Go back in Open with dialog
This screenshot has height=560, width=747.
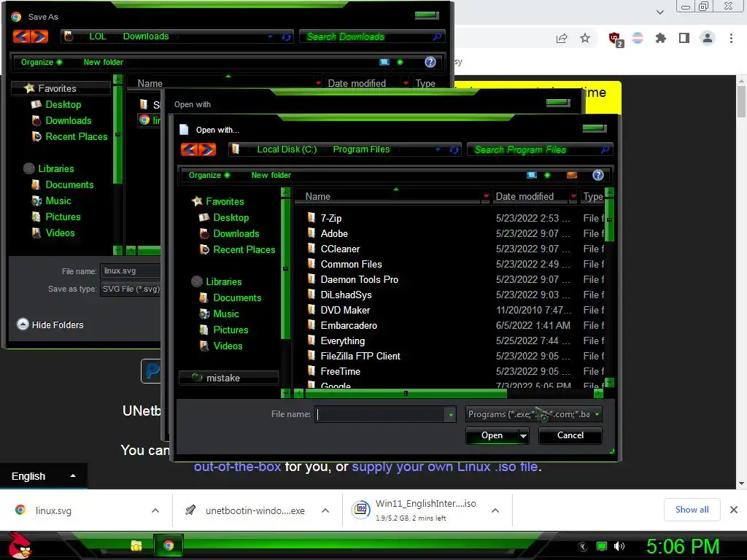(190, 149)
